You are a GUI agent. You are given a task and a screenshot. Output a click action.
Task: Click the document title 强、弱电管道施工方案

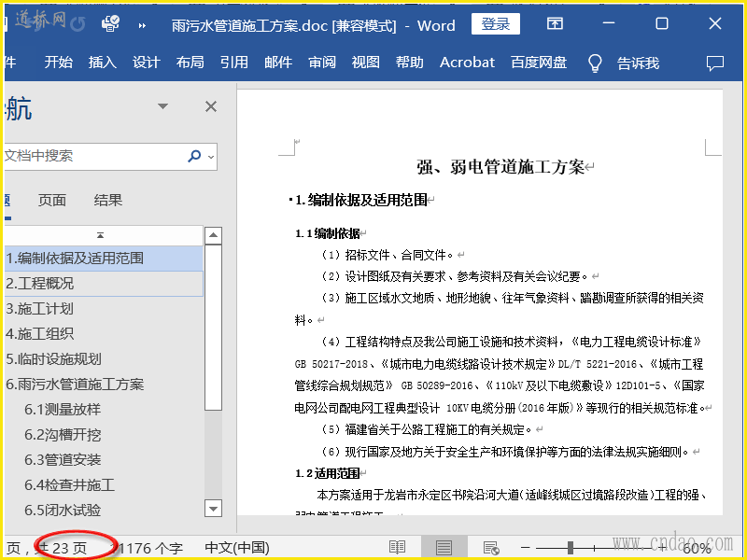click(x=500, y=167)
